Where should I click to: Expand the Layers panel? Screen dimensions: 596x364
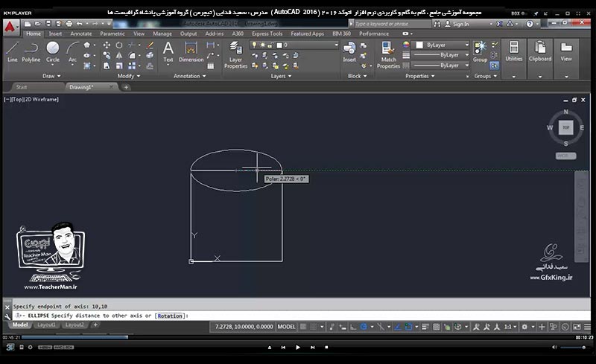click(x=282, y=76)
